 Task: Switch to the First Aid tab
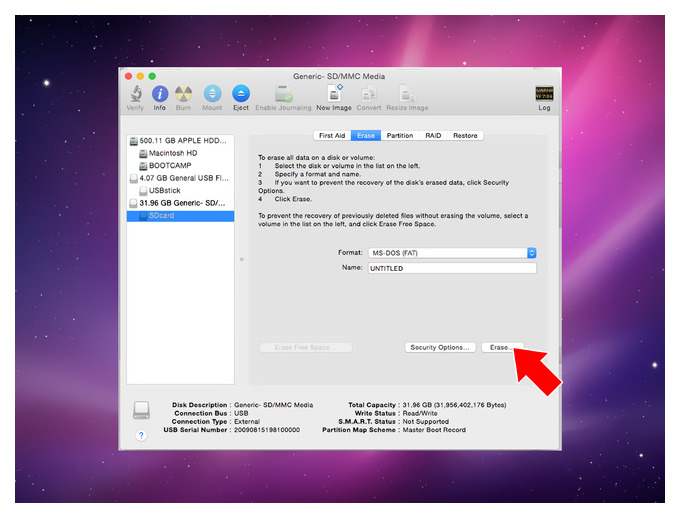click(x=332, y=136)
